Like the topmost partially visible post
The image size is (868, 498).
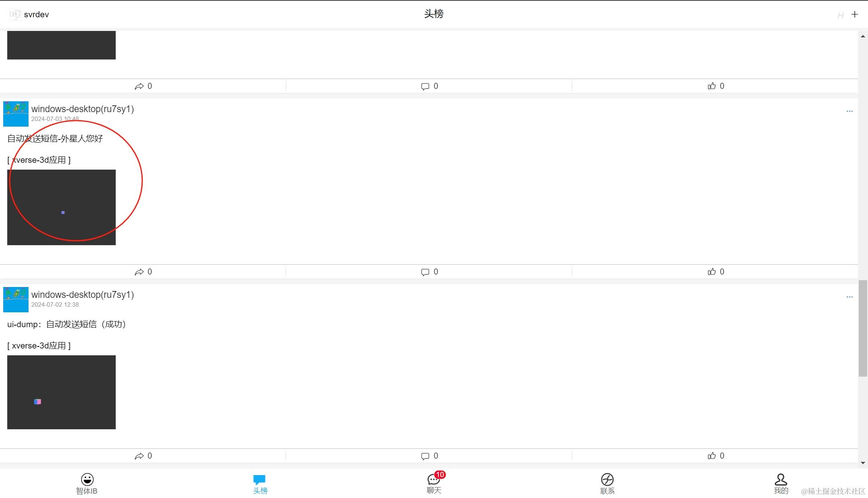716,86
